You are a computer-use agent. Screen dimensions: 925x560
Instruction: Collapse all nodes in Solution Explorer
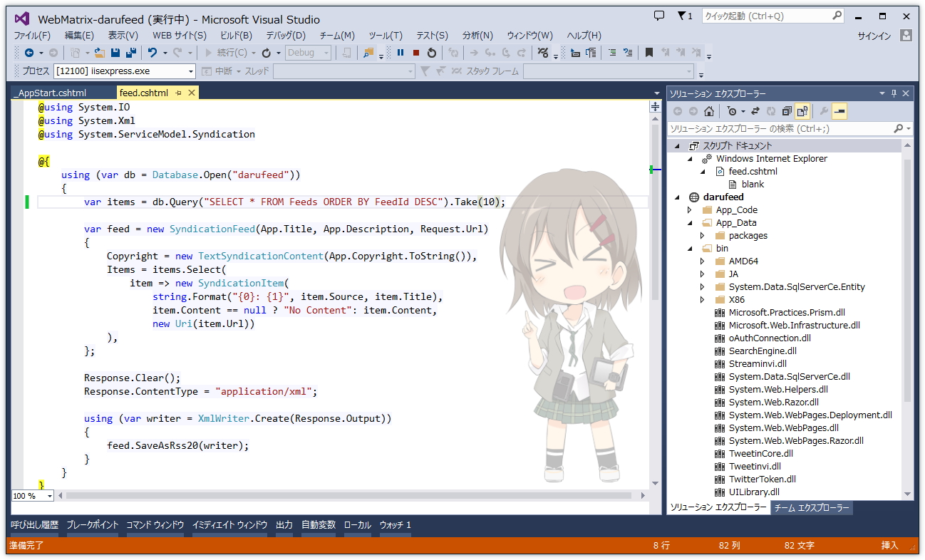787,111
